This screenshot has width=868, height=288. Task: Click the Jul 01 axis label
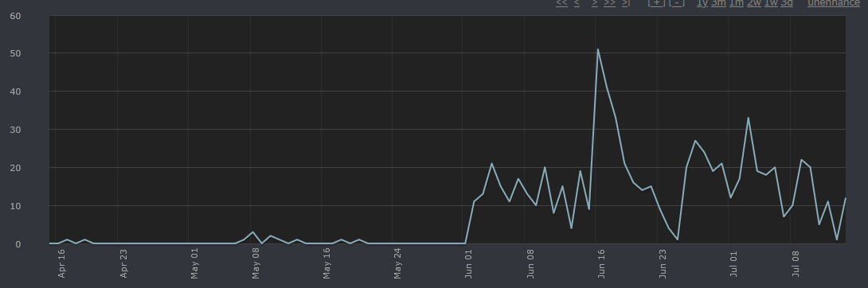pyautogui.click(x=734, y=263)
